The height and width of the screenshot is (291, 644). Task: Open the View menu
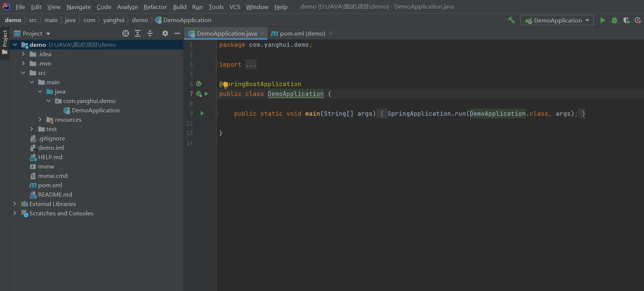[x=54, y=7]
